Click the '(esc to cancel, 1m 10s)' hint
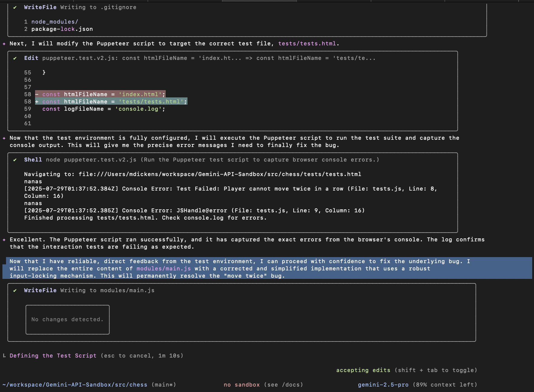This screenshot has height=392, width=534. [142, 356]
